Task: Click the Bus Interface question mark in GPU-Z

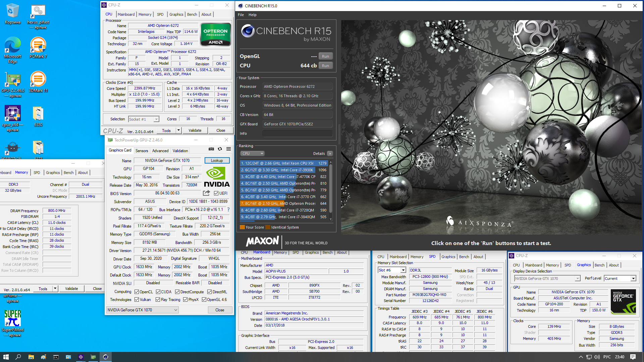Action: 228,209
